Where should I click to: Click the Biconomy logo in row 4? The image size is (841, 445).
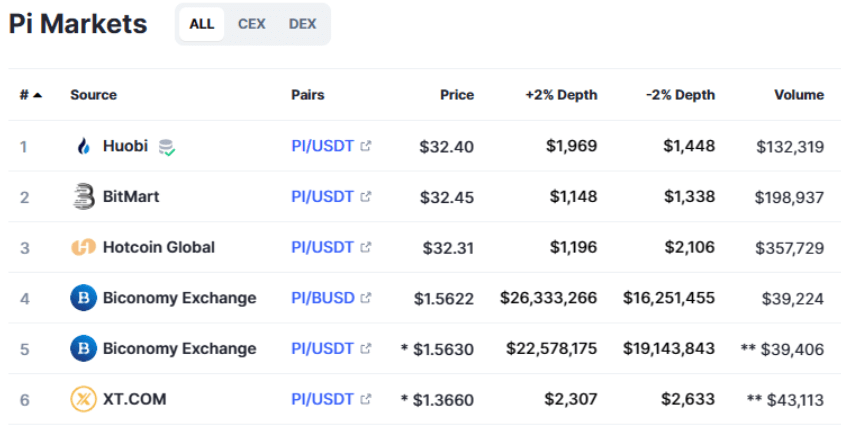83,298
